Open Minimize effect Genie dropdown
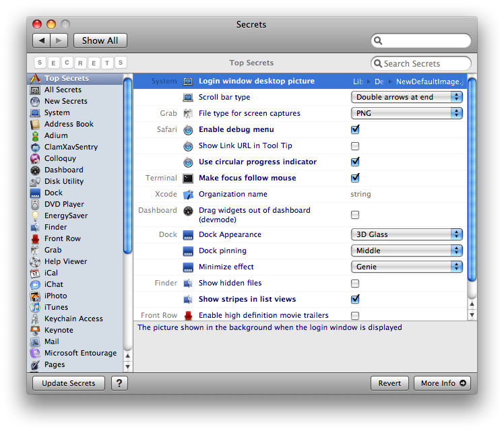 click(406, 267)
